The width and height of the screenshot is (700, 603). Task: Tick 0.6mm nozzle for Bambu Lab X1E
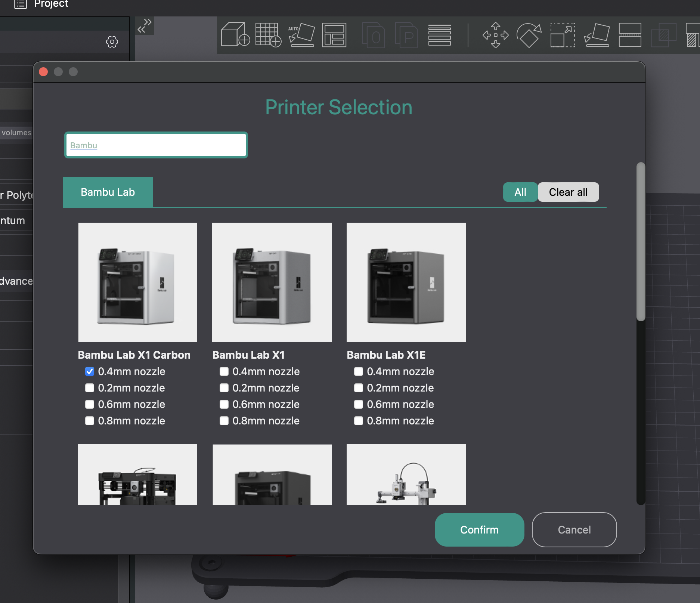tap(359, 404)
